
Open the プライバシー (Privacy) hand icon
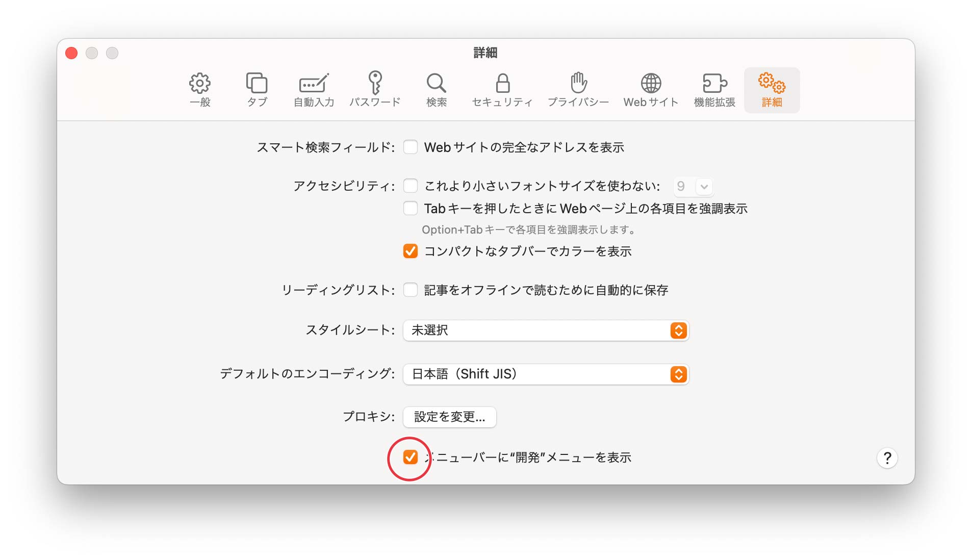[578, 90]
